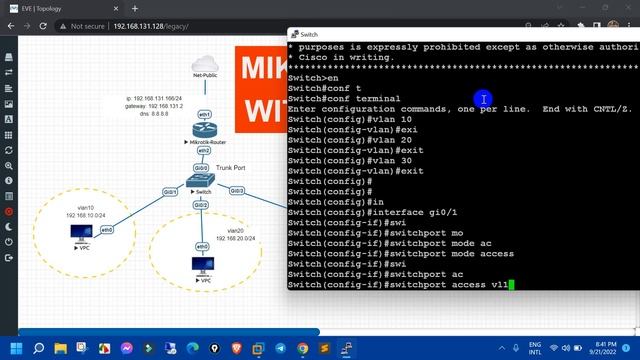
Task: Click the 'ip: 192.168.131.166/24' text note
Action: click(154, 98)
